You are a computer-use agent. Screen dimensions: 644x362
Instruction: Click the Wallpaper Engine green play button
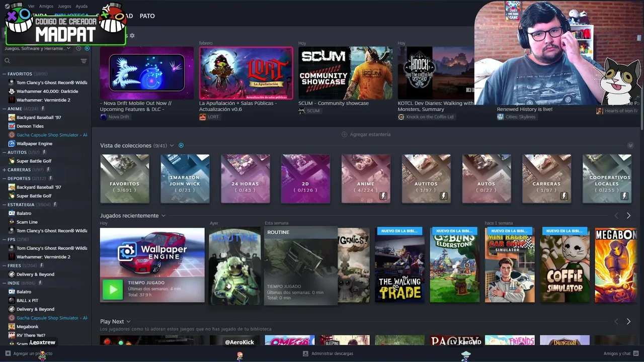click(x=113, y=290)
